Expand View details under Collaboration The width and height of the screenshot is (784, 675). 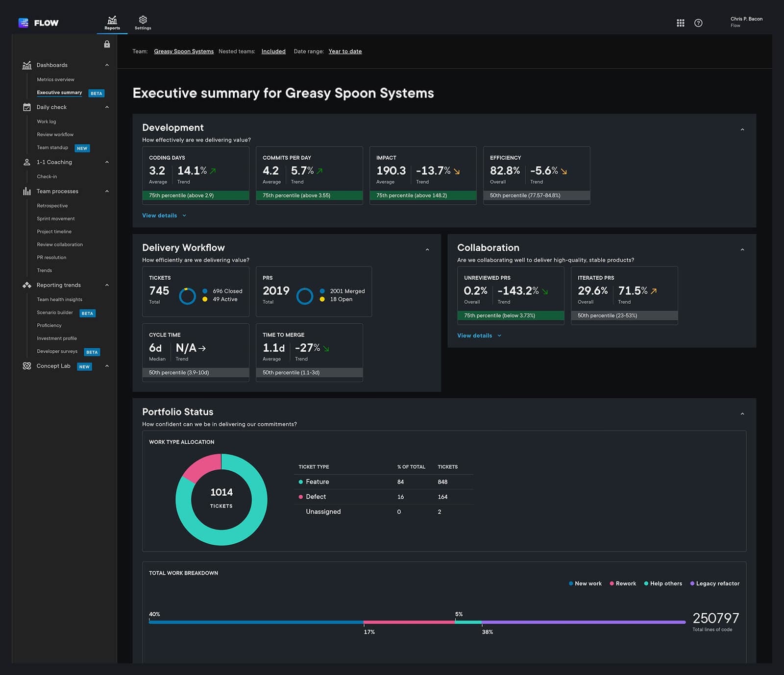[479, 336]
